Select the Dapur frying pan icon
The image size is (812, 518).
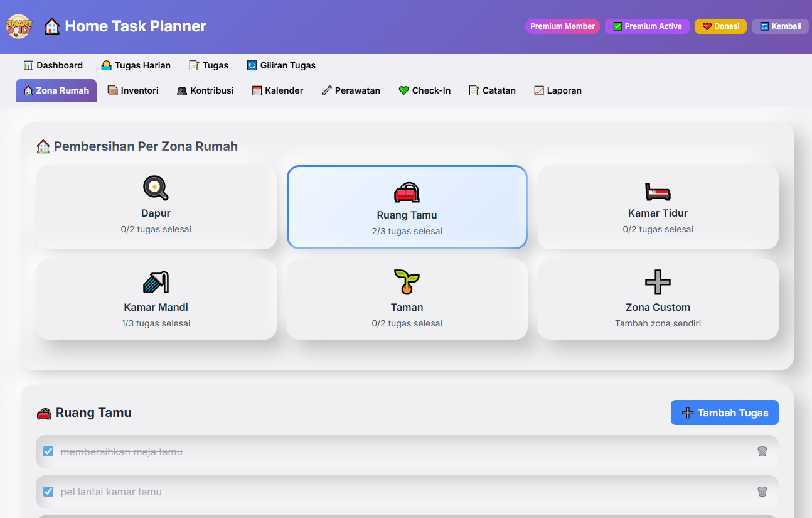[x=156, y=188]
